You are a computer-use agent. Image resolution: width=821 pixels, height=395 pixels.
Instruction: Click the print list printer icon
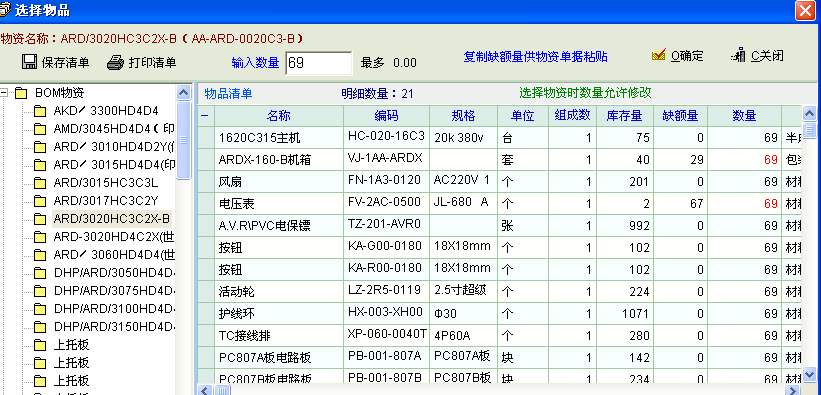coord(115,62)
